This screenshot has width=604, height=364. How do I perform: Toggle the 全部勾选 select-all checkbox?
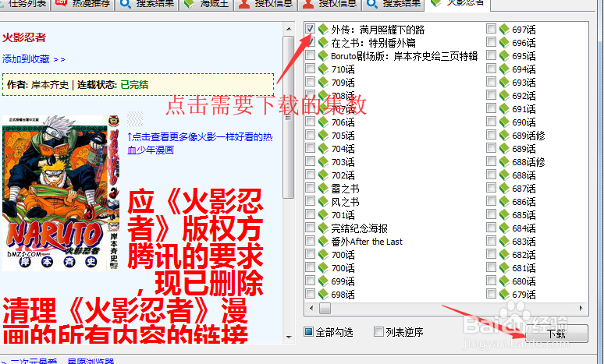[x=308, y=332]
